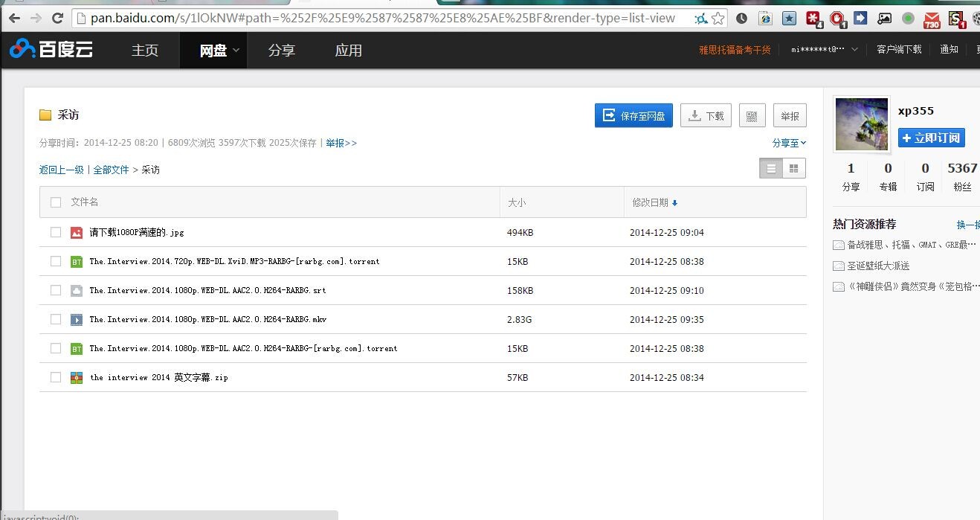This screenshot has height=520, width=980.
Task: Click 客户端下载 in top bar
Action: point(899,49)
